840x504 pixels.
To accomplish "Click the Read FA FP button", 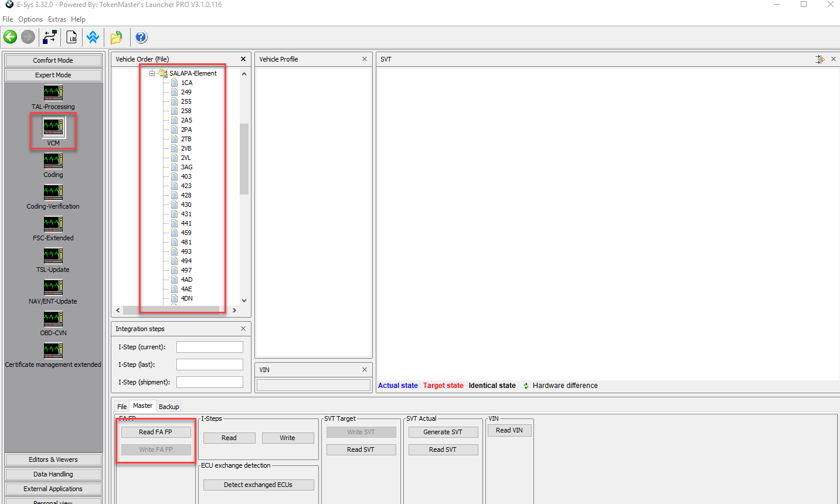I will tap(155, 431).
